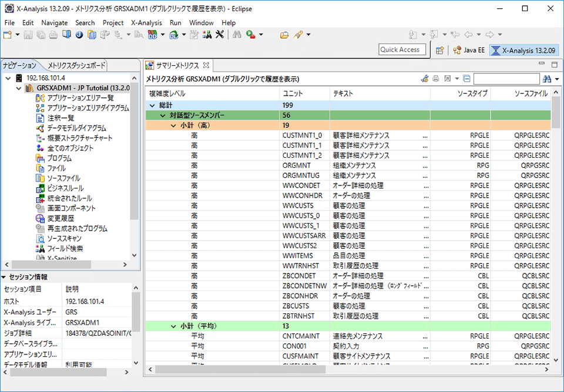Click the open folder toolbar icon
This screenshot has height=392, width=564.
tap(284, 35)
